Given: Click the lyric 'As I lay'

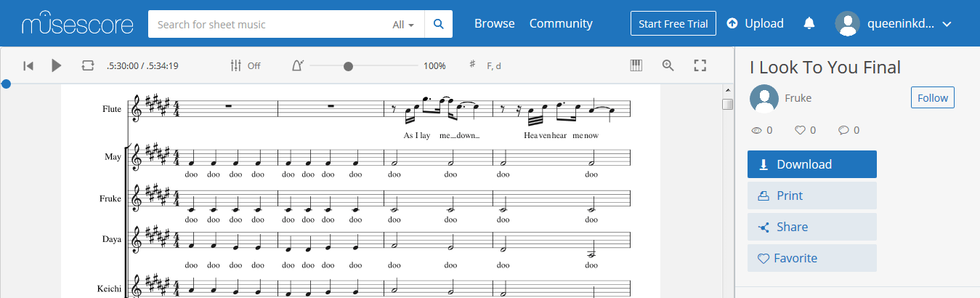Looking at the screenshot, I should pyautogui.click(x=418, y=135).
